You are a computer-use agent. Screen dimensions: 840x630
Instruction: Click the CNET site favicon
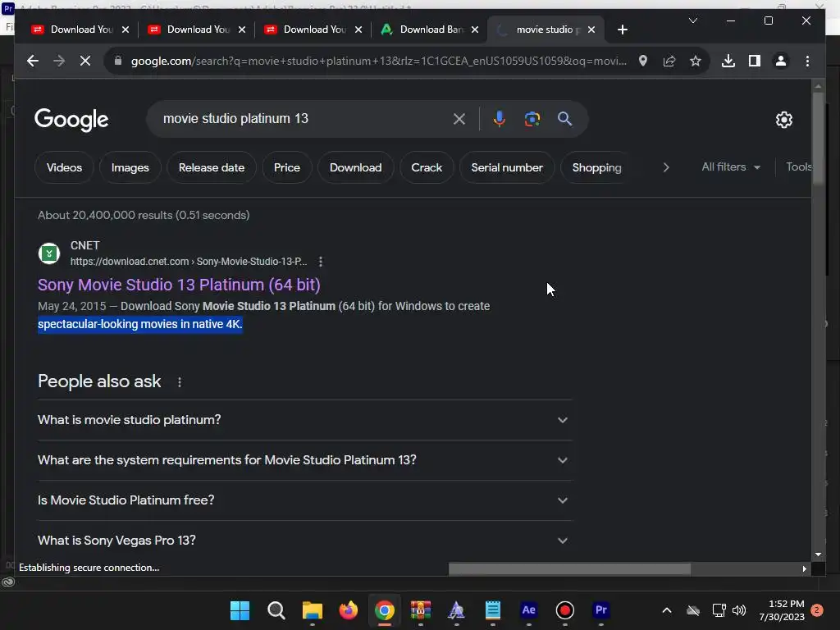pos(48,253)
